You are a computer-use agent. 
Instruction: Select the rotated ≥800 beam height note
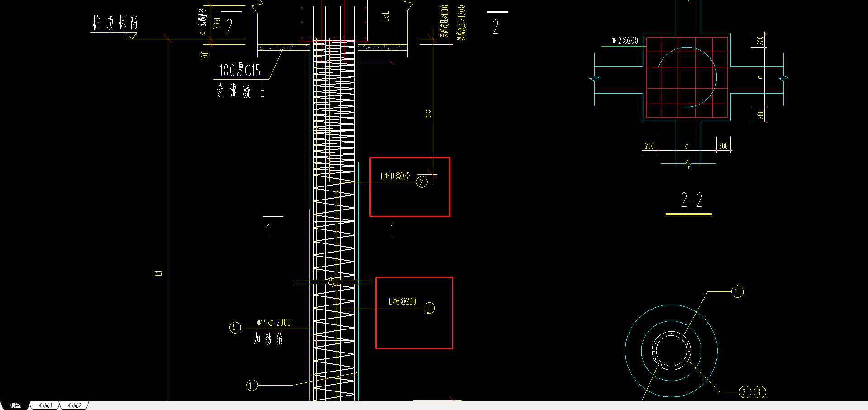click(x=444, y=21)
